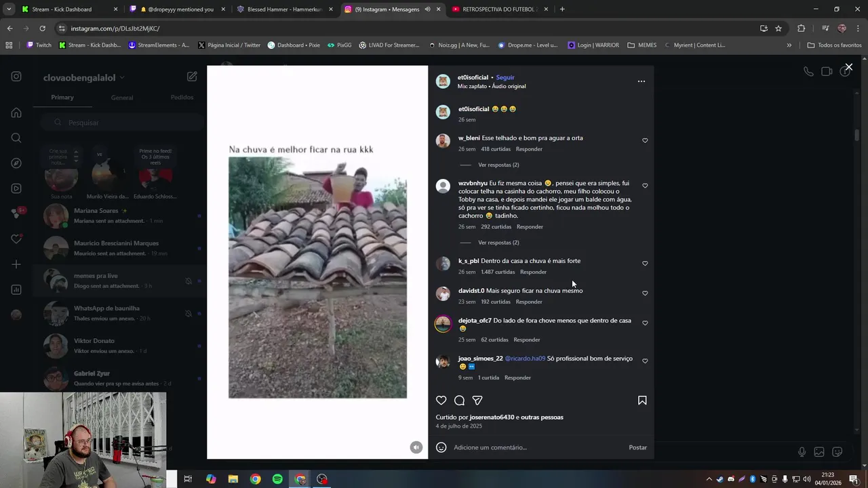The width and height of the screenshot is (868, 488).
Task: Open et0isoficial avatar in post header
Action: click(x=443, y=81)
